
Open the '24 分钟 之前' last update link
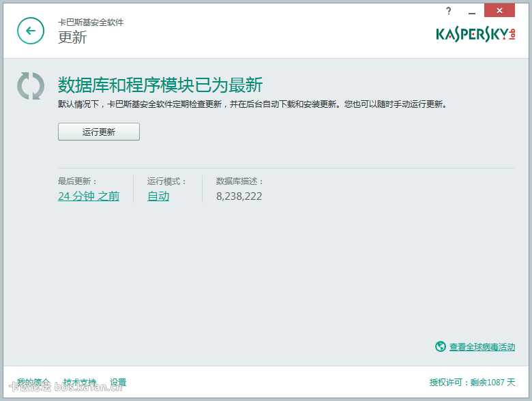click(x=89, y=196)
